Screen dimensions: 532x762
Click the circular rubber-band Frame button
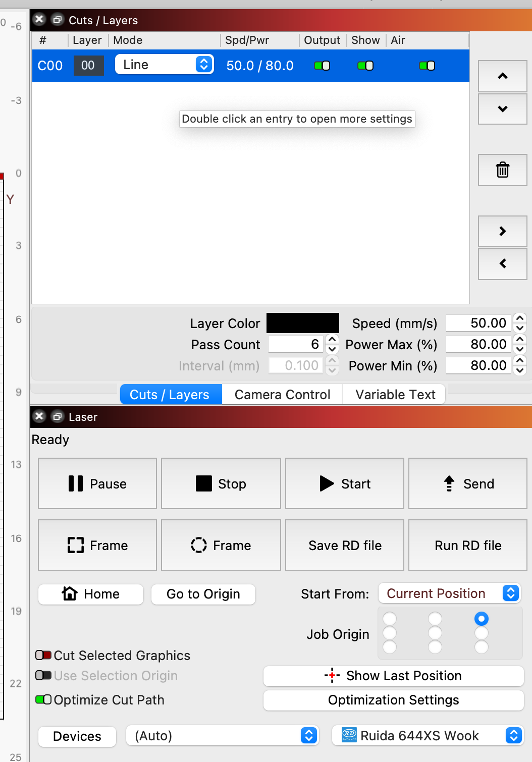pyautogui.click(x=221, y=545)
